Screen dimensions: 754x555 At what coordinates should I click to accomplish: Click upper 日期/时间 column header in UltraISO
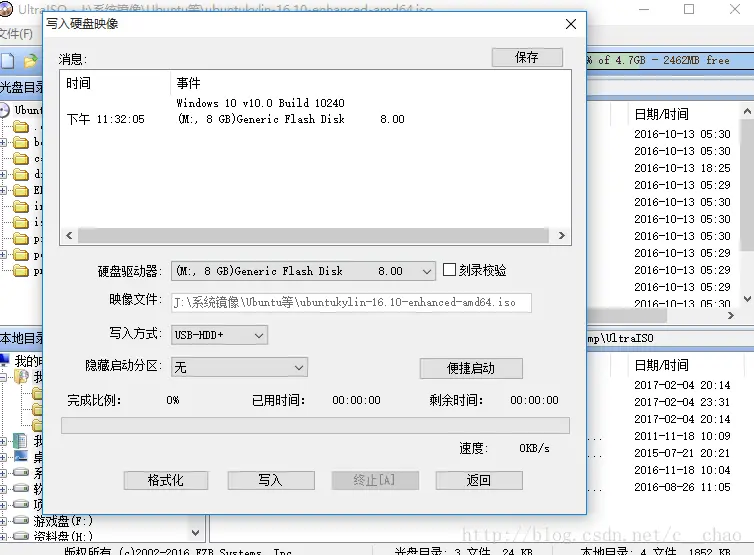[662, 114]
